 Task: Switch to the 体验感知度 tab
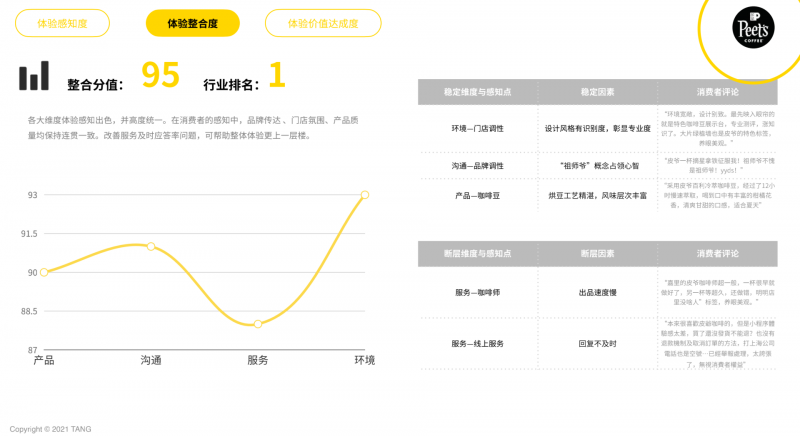[x=61, y=23]
